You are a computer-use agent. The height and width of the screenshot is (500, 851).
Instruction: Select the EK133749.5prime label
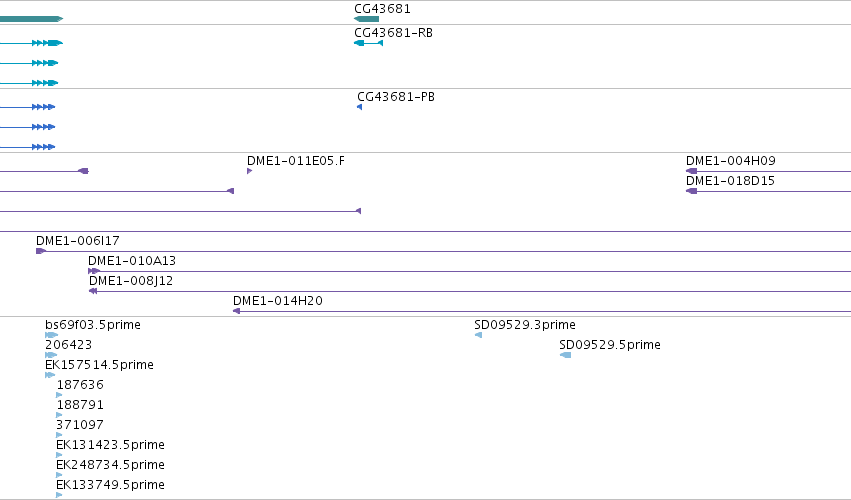110,485
